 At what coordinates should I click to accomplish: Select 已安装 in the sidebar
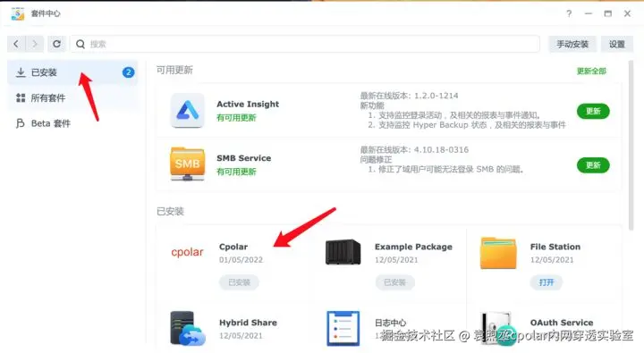pos(72,72)
